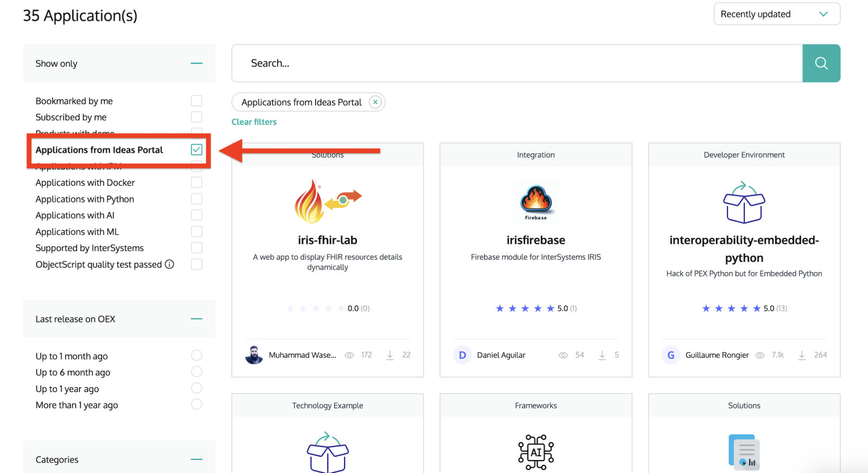The width and height of the screenshot is (868, 473).
Task: Click the Frameworks category header
Action: [x=536, y=406]
